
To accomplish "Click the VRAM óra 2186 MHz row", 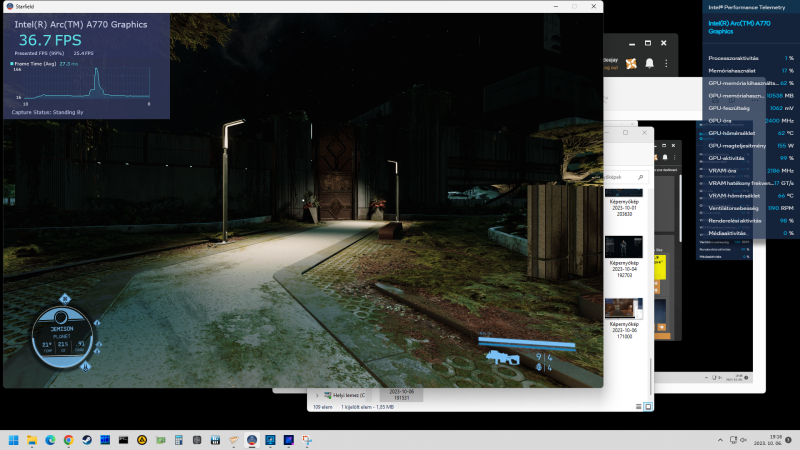I will 751,171.
